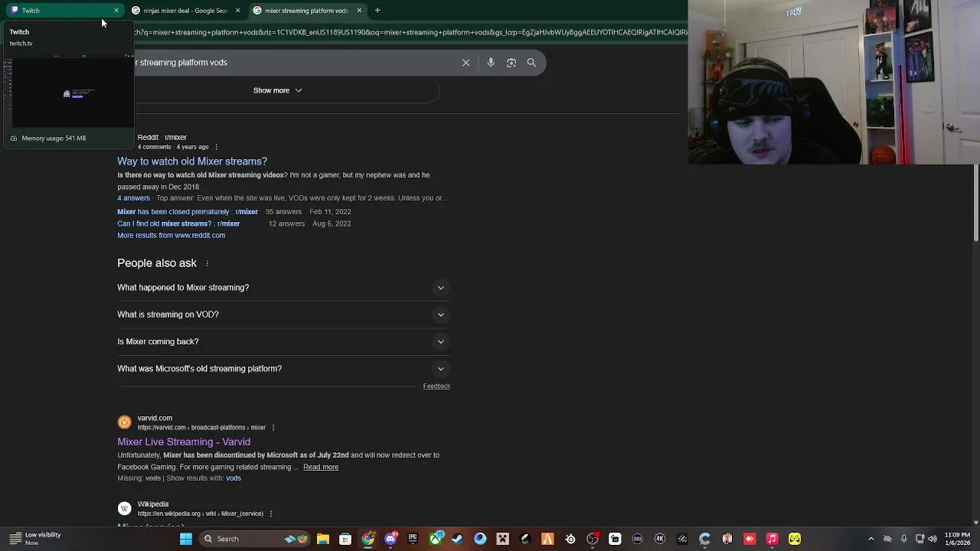Open Way to watch old Mixer streams? result
980x551 pixels.
pyautogui.click(x=192, y=161)
